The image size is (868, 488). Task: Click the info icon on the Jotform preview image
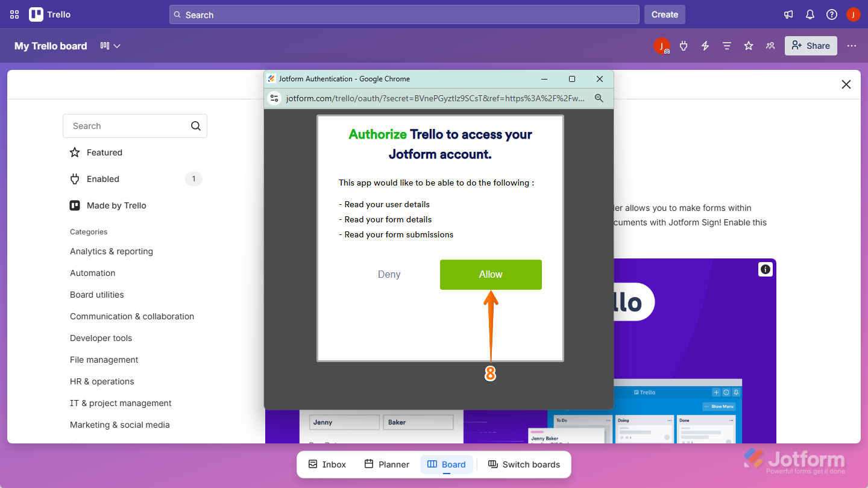click(765, 269)
